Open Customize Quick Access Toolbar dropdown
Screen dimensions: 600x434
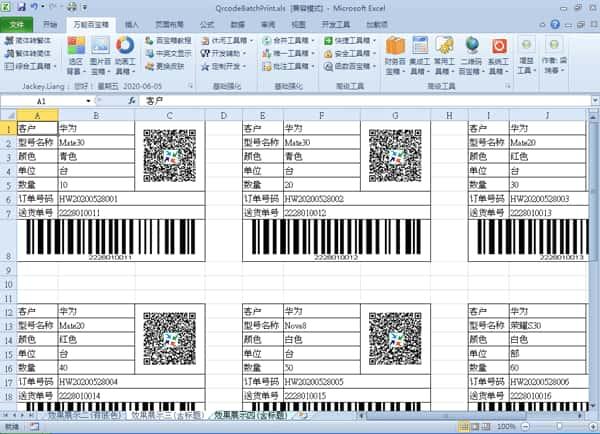click(85, 7)
